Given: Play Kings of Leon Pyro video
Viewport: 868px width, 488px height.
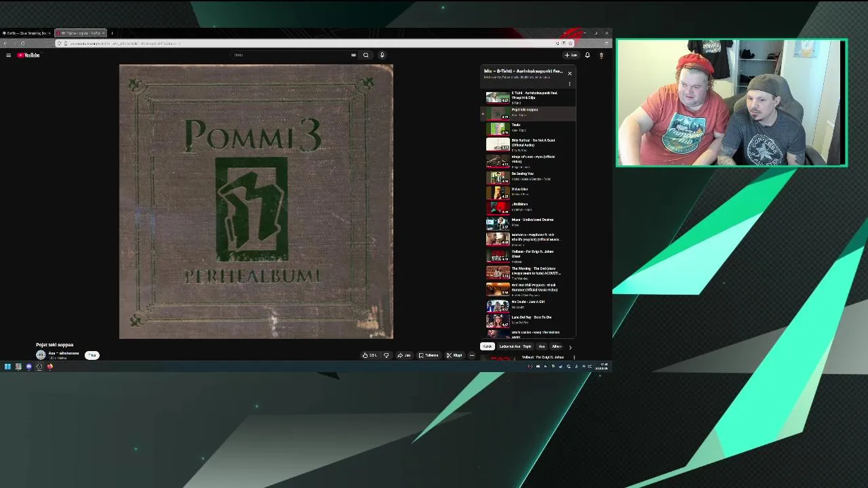Looking at the screenshot, I should pyautogui.click(x=528, y=161).
